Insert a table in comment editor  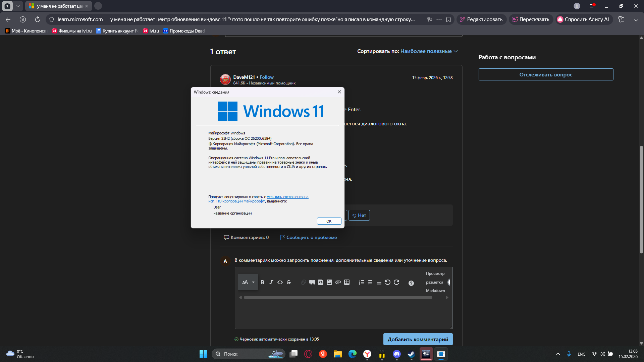point(347,282)
